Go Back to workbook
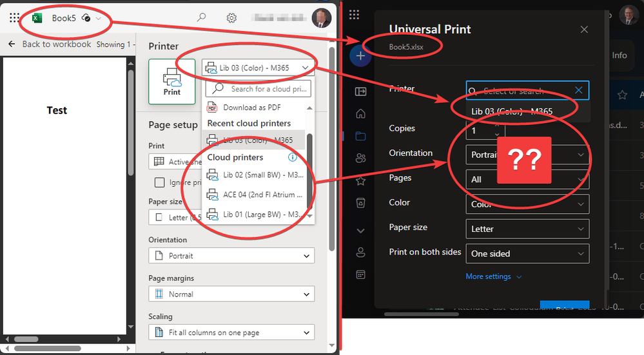Viewport: 644px width, 355px height. pos(50,44)
